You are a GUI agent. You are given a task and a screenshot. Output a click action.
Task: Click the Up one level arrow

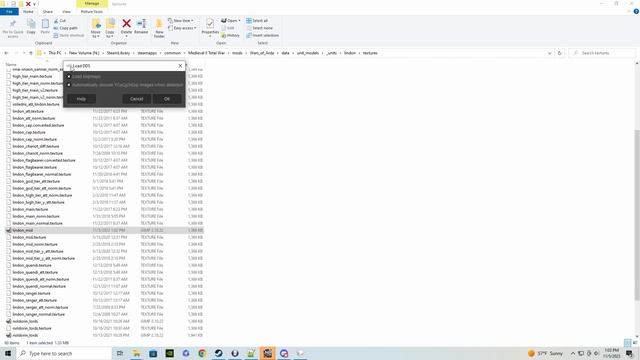(31, 53)
